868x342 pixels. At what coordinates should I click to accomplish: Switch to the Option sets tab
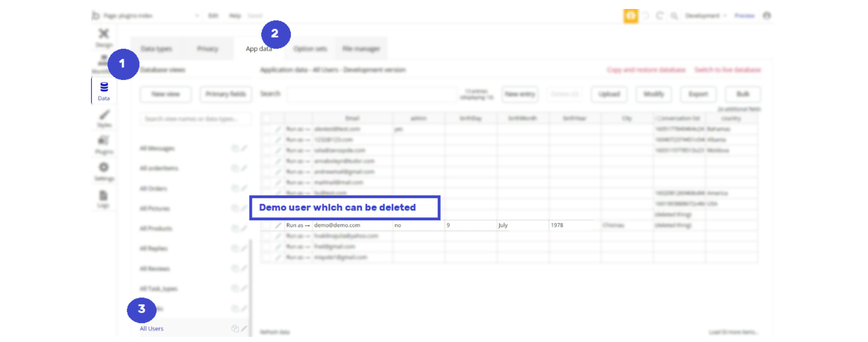(310, 49)
